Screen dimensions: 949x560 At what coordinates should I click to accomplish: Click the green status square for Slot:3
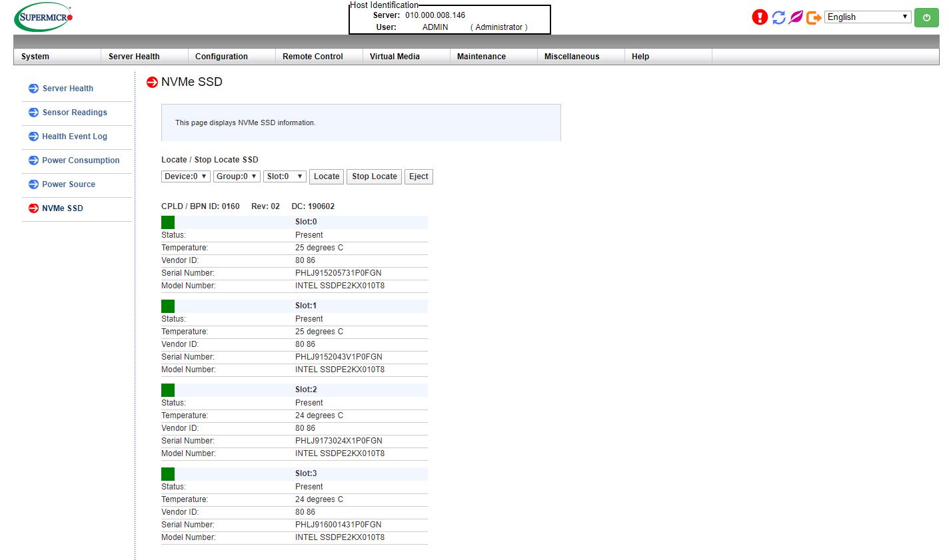[168, 474]
